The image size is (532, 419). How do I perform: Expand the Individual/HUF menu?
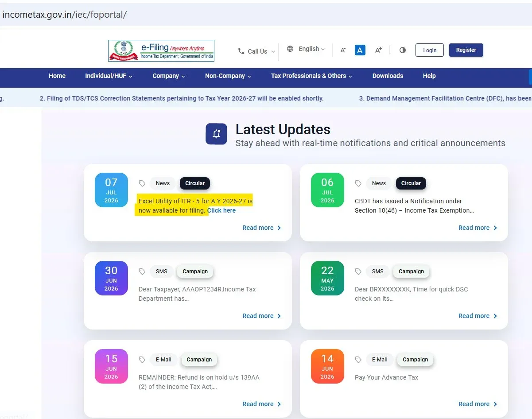tap(109, 76)
